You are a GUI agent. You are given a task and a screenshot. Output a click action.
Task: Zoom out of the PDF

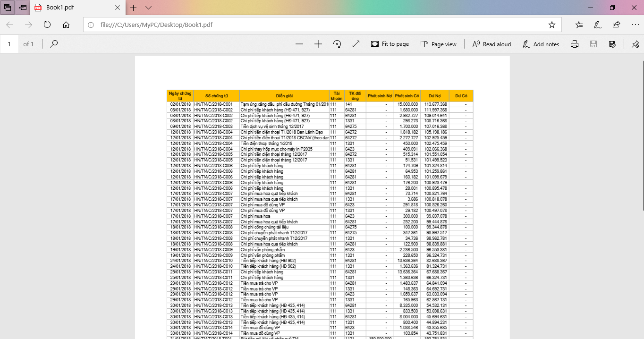pos(299,44)
